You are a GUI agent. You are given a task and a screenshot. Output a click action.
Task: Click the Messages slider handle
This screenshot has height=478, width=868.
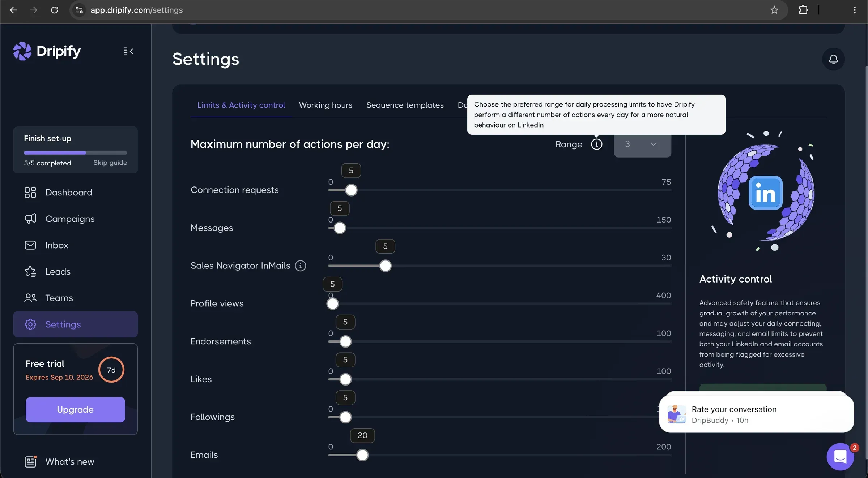pos(340,228)
